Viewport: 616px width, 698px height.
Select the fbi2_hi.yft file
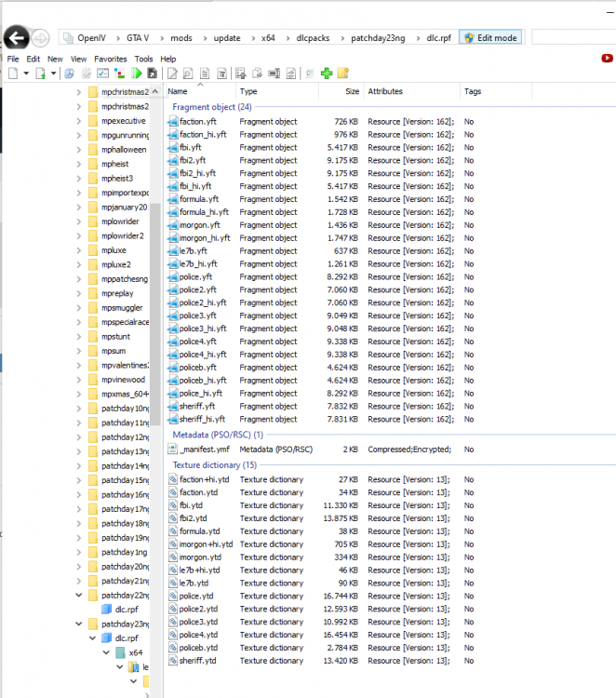coord(197,173)
